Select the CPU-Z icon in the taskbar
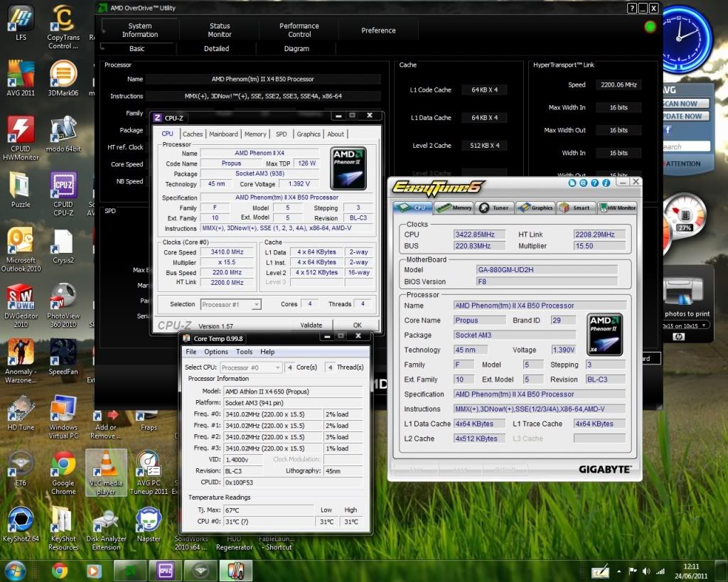 tap(165, 571)
